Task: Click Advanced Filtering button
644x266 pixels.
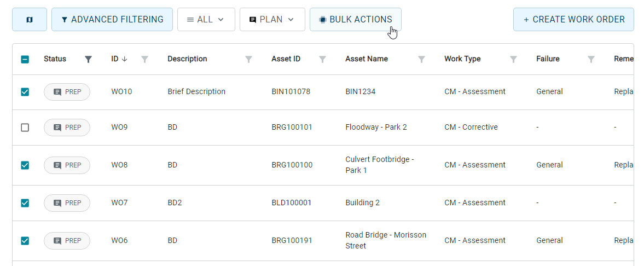Action: point(112,19)
